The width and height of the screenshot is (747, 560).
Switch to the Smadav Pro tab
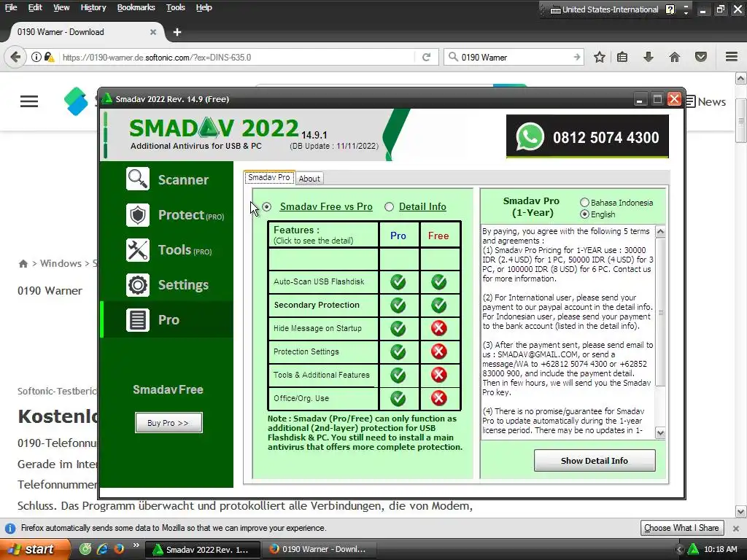(269, 177)
